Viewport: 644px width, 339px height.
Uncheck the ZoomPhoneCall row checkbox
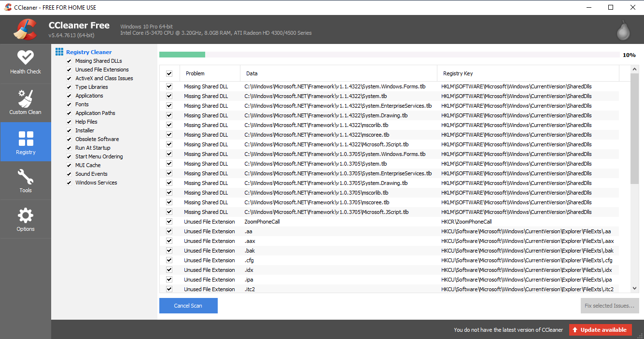[169, 222]
